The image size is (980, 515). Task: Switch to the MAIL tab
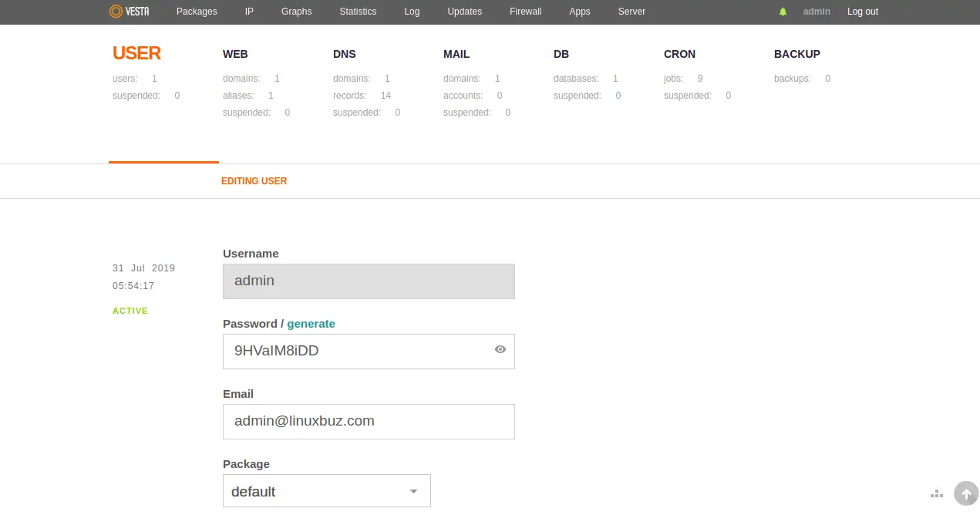click(x=456, y=54)
